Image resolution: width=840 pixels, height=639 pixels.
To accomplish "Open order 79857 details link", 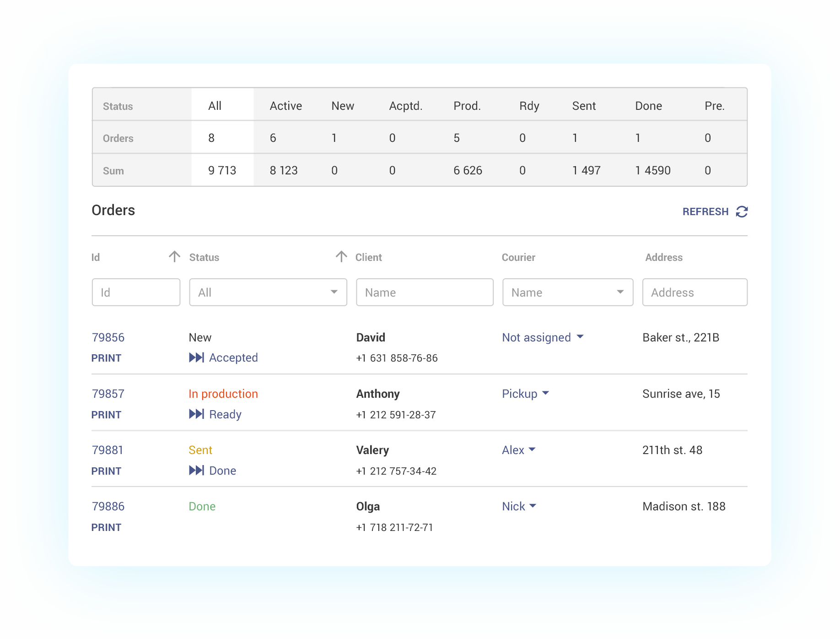I will 108,394.
